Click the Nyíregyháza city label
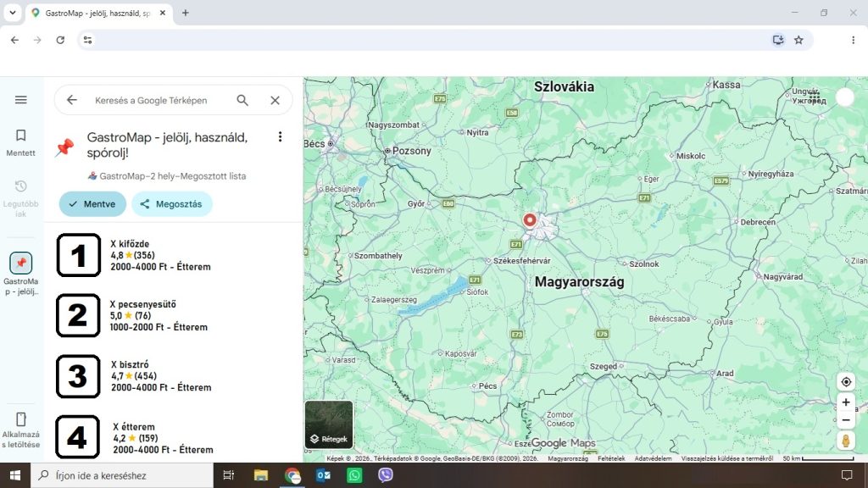 pyautogui.click(x=771, y=174)
